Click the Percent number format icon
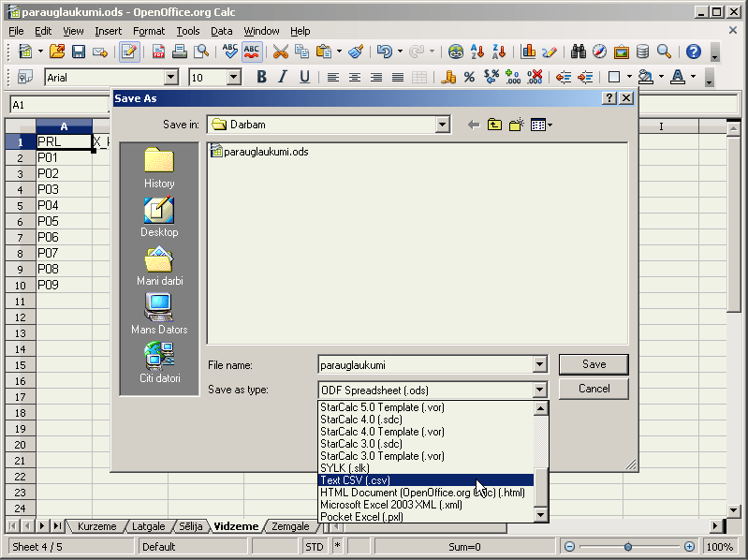The width and height of the screenshot is (748, 560). [469, 78]
